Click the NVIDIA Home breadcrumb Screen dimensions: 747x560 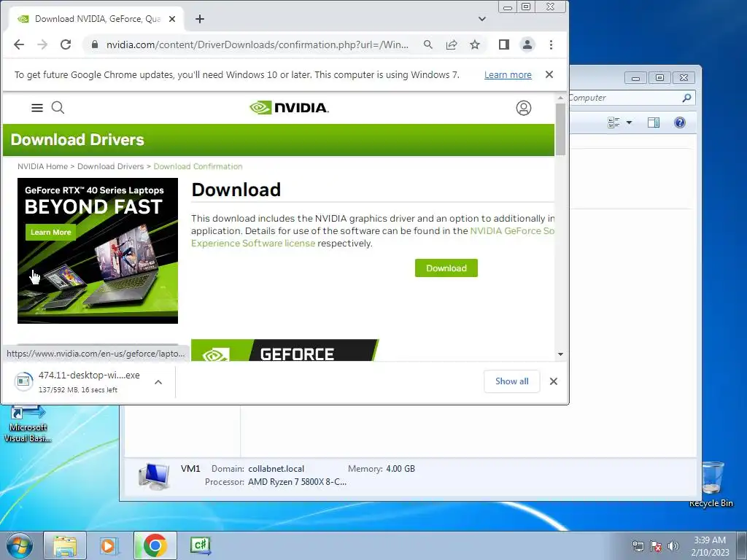[x=42, y=166]
